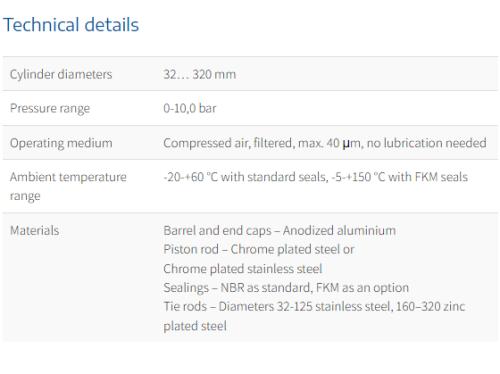Click the 0-10,0 bar value
Viewport: 500px width, 374px height.
click(190, 108)
